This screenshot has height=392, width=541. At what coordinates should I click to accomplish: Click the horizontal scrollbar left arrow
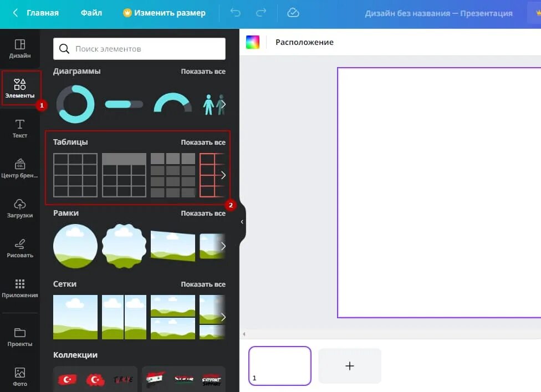click(244, 334)
